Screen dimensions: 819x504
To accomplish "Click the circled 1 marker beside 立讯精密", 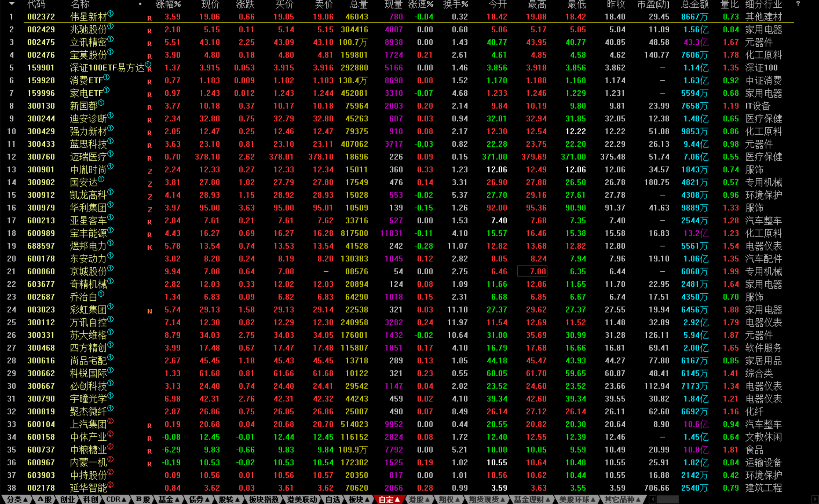I will pyautogui.click(x=110, y=39).
